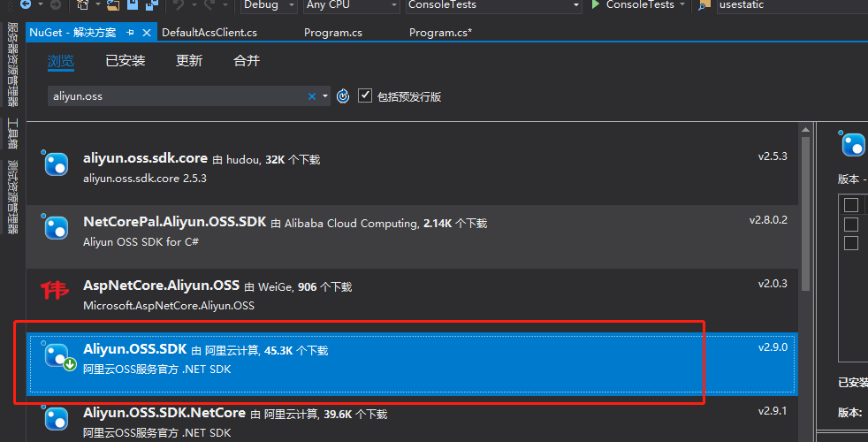868x442 pixels.
Task: Click the NetCorePal.Aliyun.OSS.SDK package icon
Action: [x=56, y=227]
